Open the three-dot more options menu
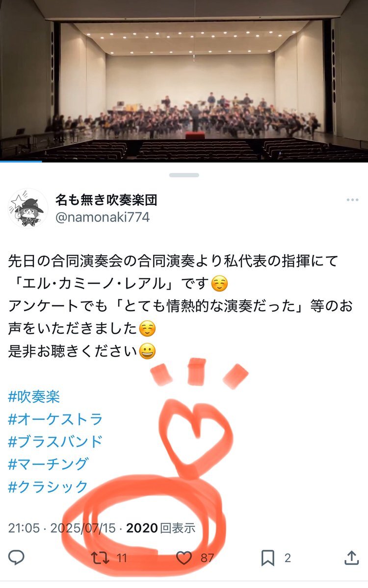This screenshot has height=588, width=368. (352, 200)
